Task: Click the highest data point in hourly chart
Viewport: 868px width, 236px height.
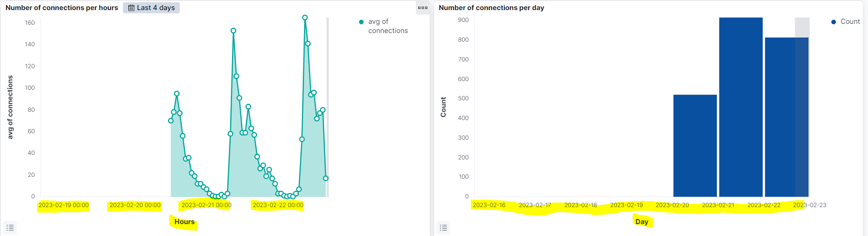Action: click(305, 18)
